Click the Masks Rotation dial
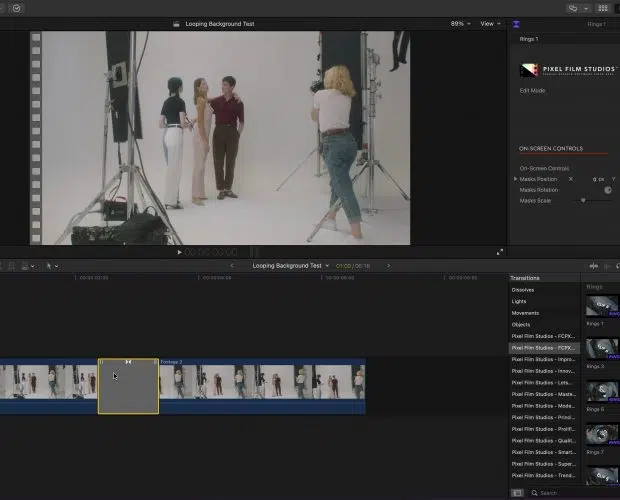 click(x=608, y=190)
